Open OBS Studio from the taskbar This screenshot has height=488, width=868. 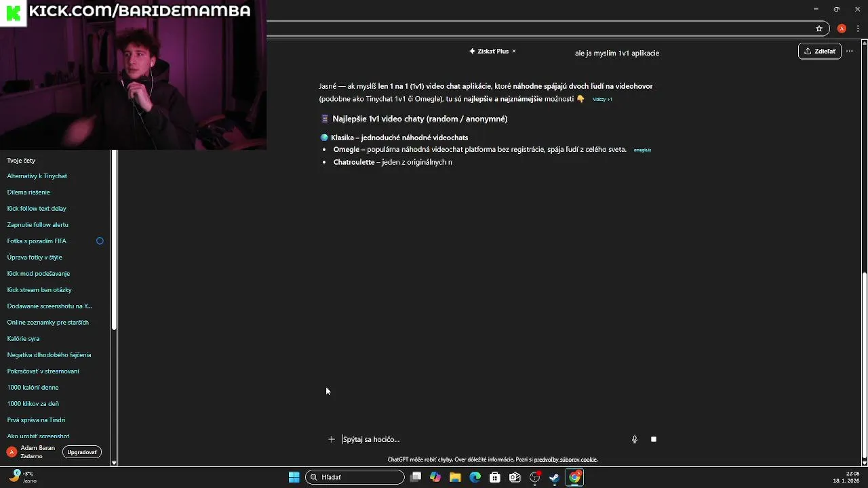pyautogui.click(x=535, y=477)
